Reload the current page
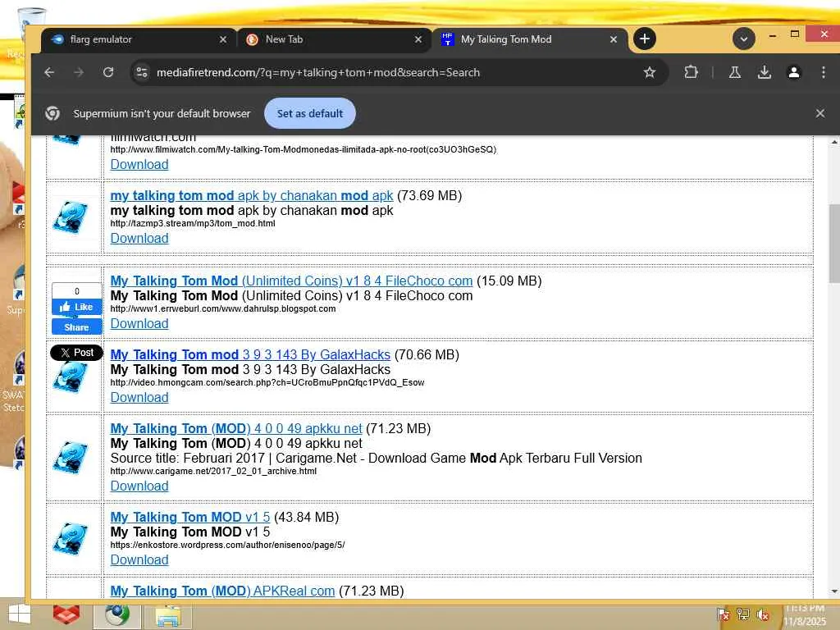 point(108,72)
